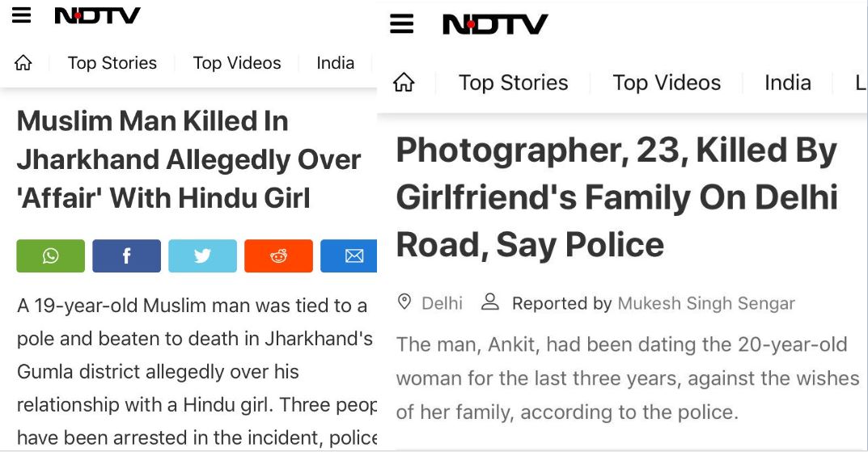Click the Photographer, 23, Killed headline
868x452 pixels.
[x=616, y=197]
